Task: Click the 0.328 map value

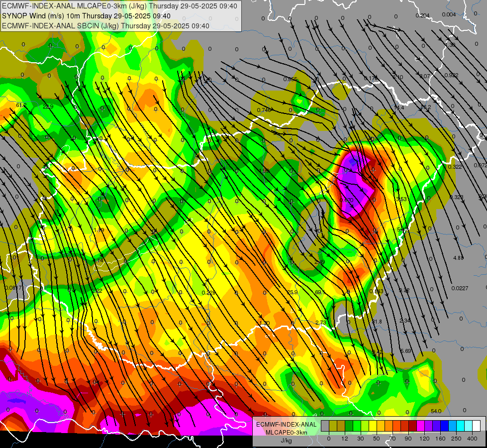Action: pos(457,197)
